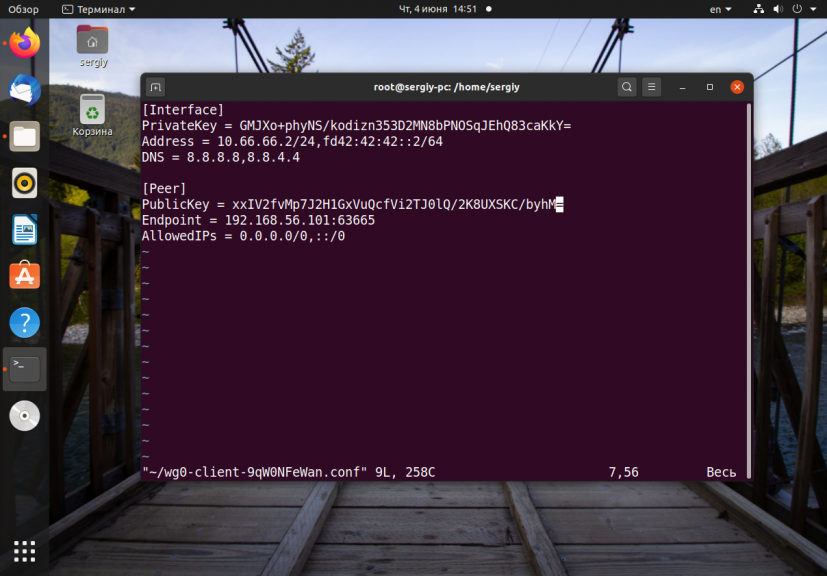Open the terminal search
The image size is (827, 576).
click(627, 87)
